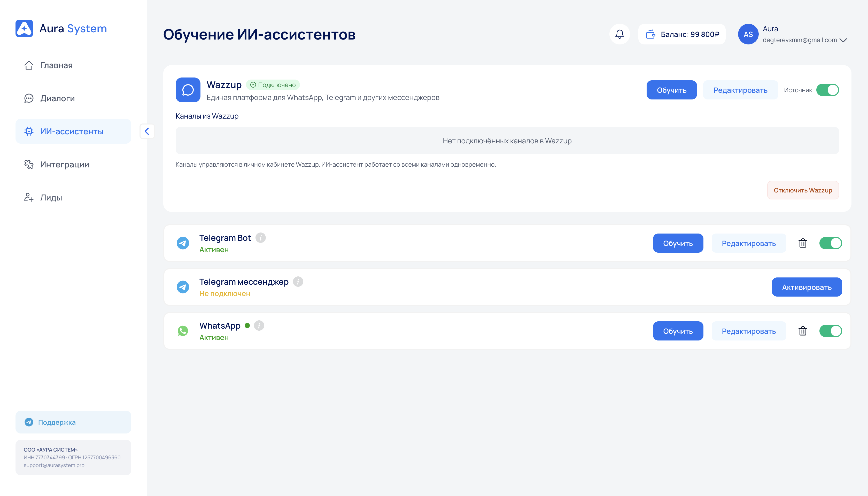This screenshot has height=496, width=868.
Task: Click the WhatsApp trash icon
Action: [803, 331]
